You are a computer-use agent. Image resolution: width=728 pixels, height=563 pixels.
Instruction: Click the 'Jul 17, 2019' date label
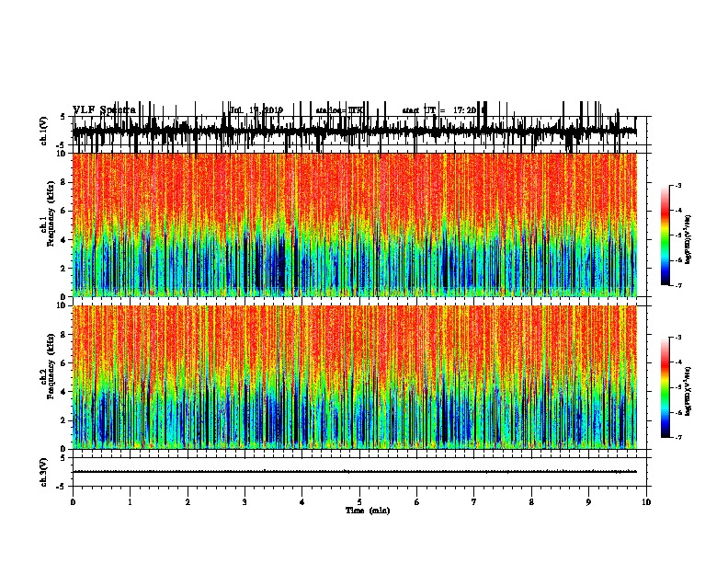pos(256,110)
